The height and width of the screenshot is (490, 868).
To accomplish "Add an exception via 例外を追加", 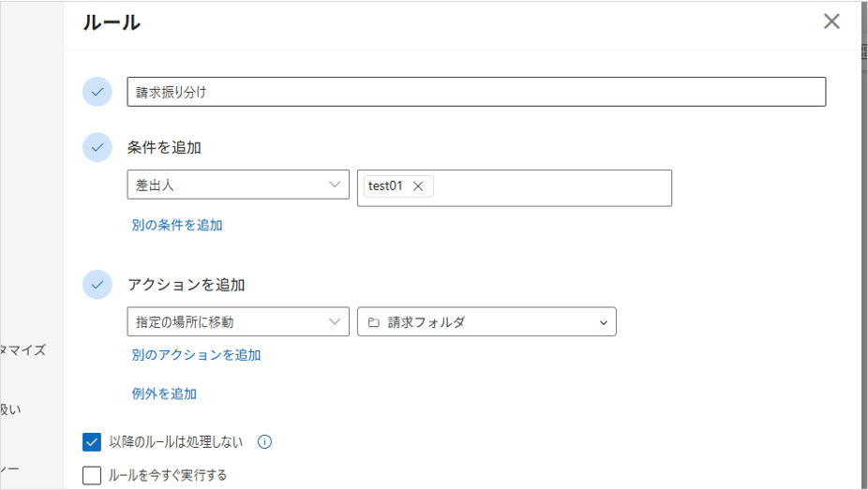I will pyautogui.click(x=164, y=394).
